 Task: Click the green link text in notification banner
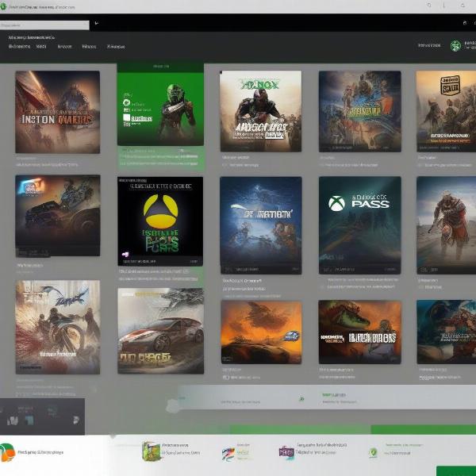334,395
